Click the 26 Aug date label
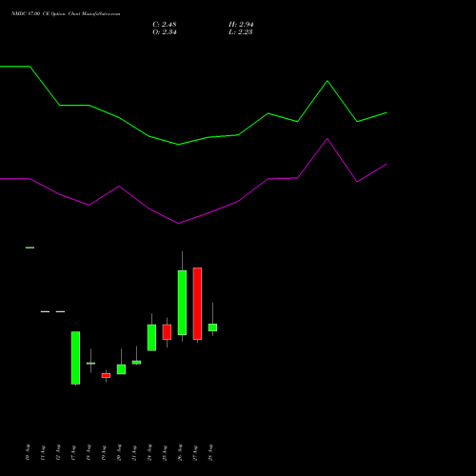This screenshot has height=476, width=476. tap(180, 452)
